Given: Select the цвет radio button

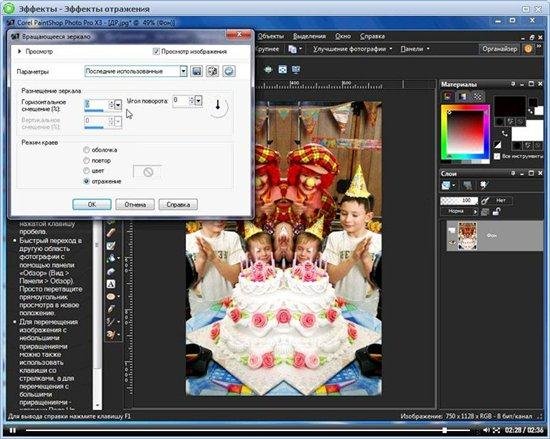Looking at the screenshot, I should (x=86, y=171).
